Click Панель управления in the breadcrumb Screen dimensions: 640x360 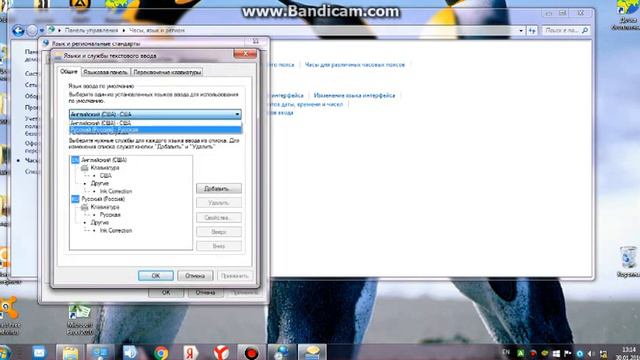tap(91, 30)
